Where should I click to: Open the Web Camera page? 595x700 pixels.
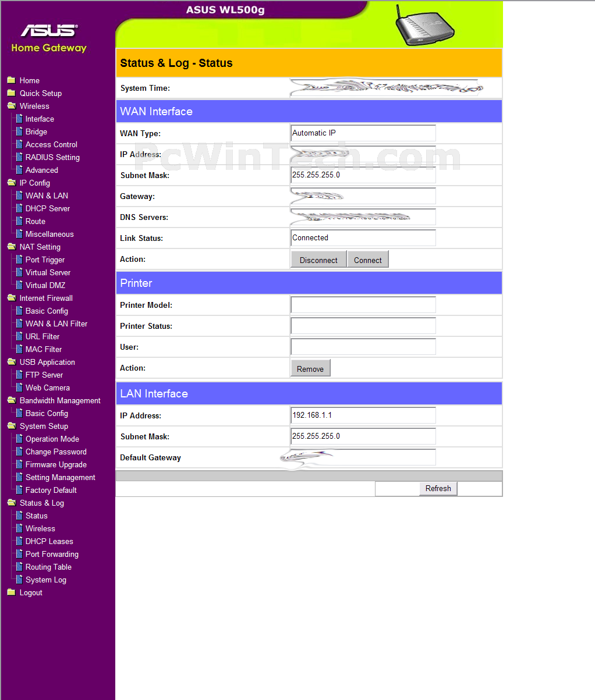[48, 388]
